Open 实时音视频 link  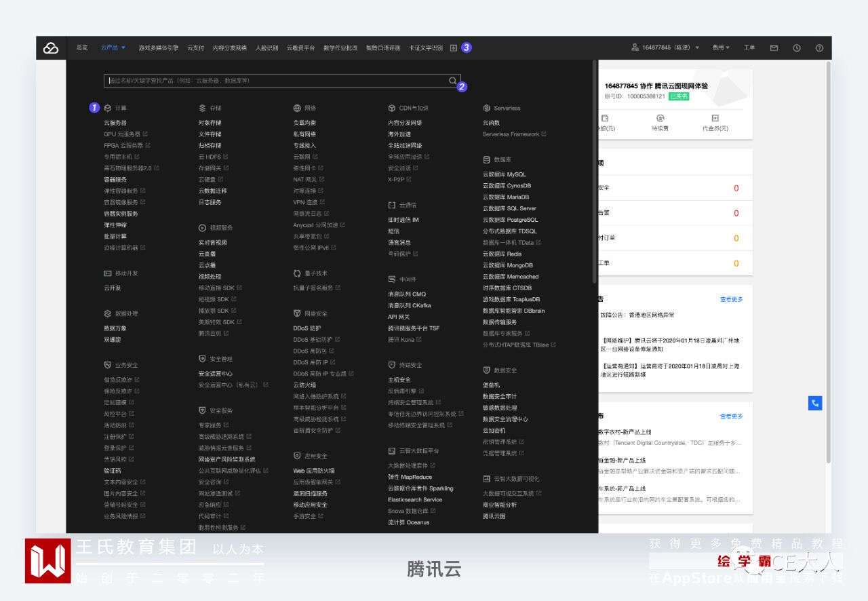[213, 242]
